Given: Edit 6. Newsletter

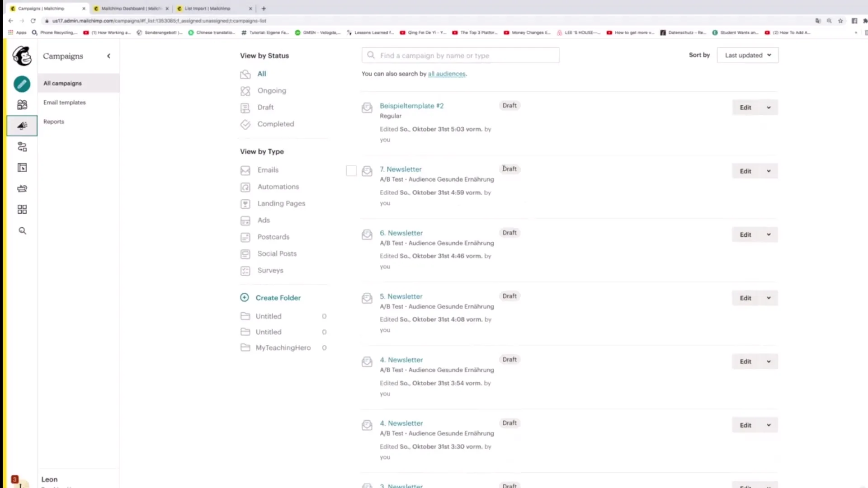Looking at the screenshot, I should (x=745, y=235).
